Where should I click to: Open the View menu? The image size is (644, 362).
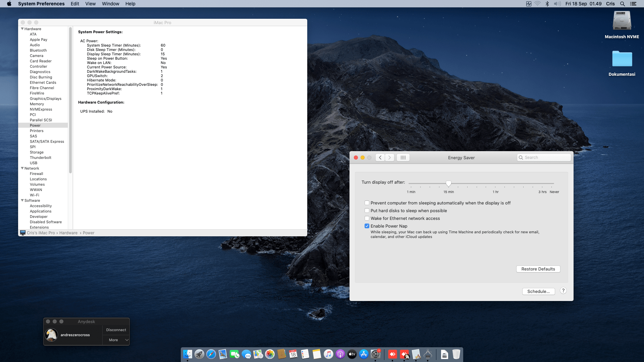90,4
